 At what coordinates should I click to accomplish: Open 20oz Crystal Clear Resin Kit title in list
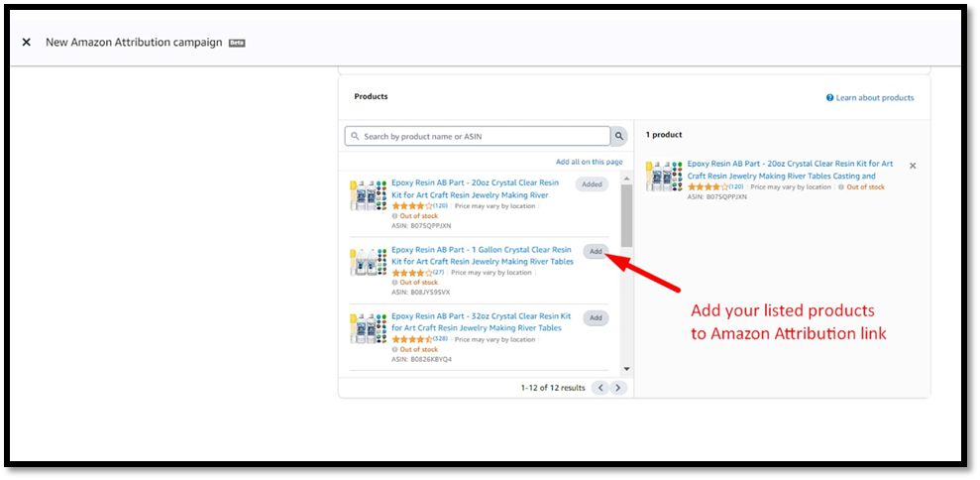tap(476, 189)
